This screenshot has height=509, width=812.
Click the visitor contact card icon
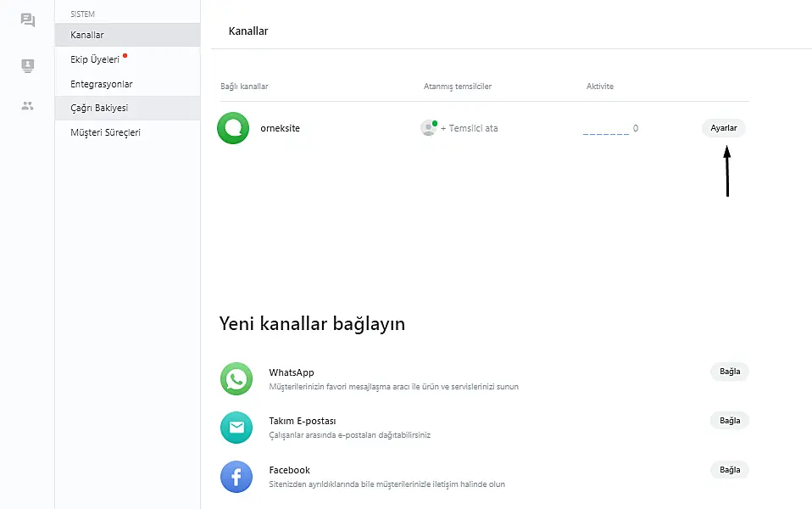click(x=28, y=65)
